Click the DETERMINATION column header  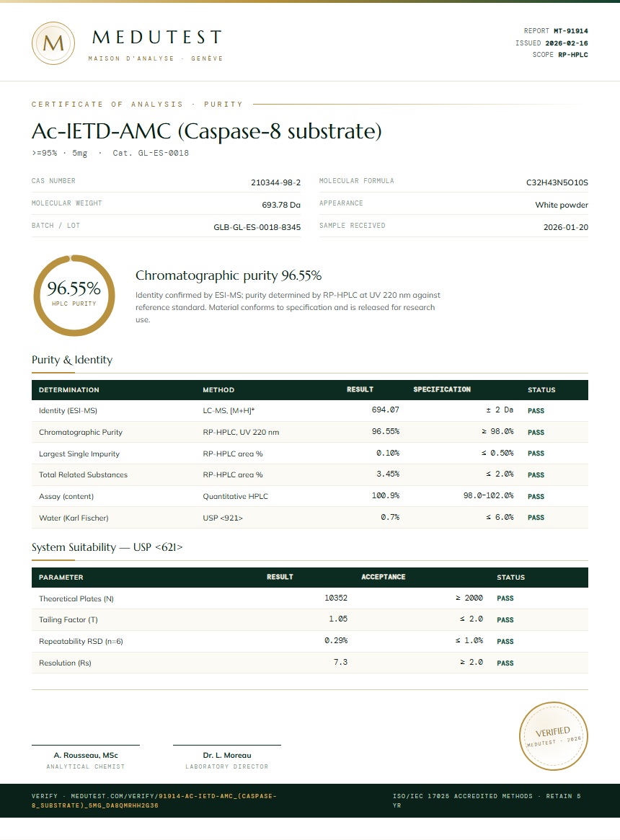68,390
